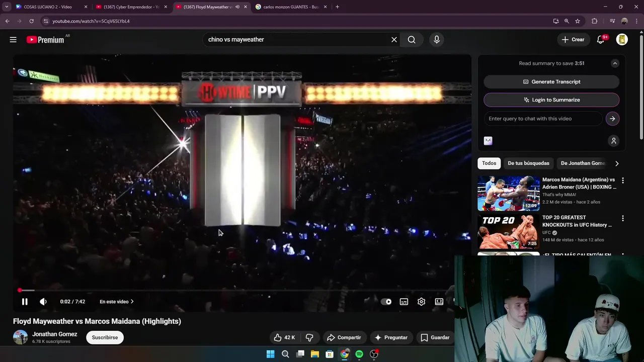Open File Explorer from the taskbar
Image resolution: width=644 pixels, height=362 pixels.
[315, 354]
